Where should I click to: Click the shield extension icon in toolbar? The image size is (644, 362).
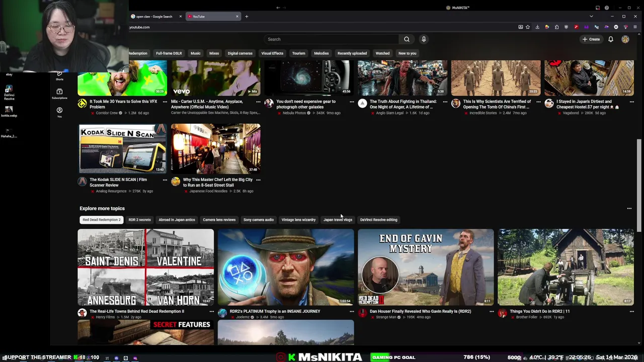tap(566, 27)
